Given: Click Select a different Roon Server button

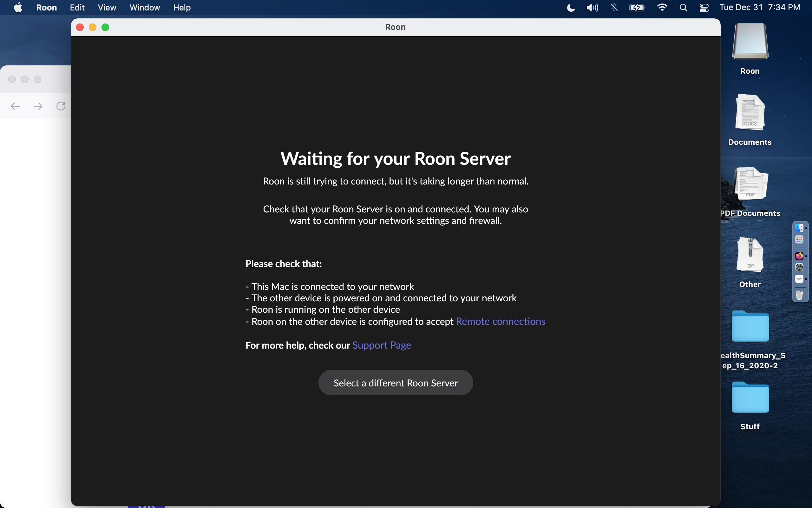Looking at the screenshot, I should (396, 383).
